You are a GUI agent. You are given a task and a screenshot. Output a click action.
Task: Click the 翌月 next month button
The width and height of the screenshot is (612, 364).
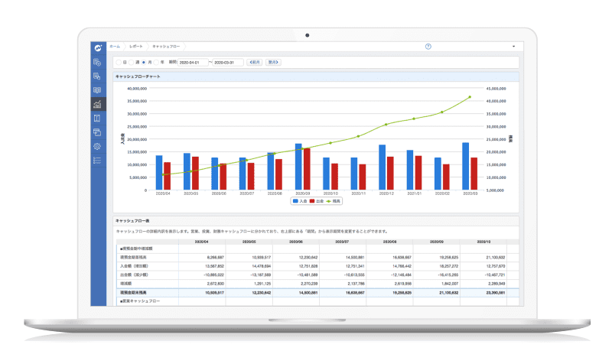pos(273,63)
